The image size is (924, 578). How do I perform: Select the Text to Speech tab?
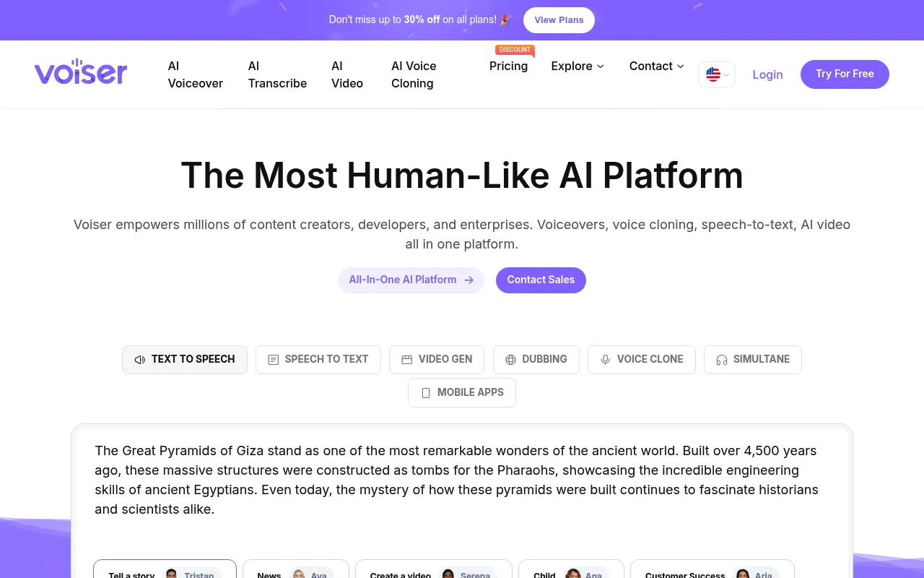click(185, 360)
